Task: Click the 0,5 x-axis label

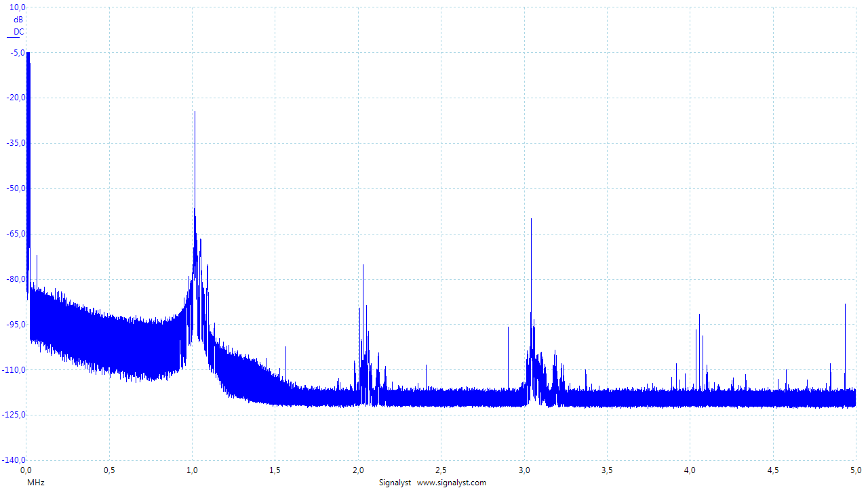Action: coord(109,470)
